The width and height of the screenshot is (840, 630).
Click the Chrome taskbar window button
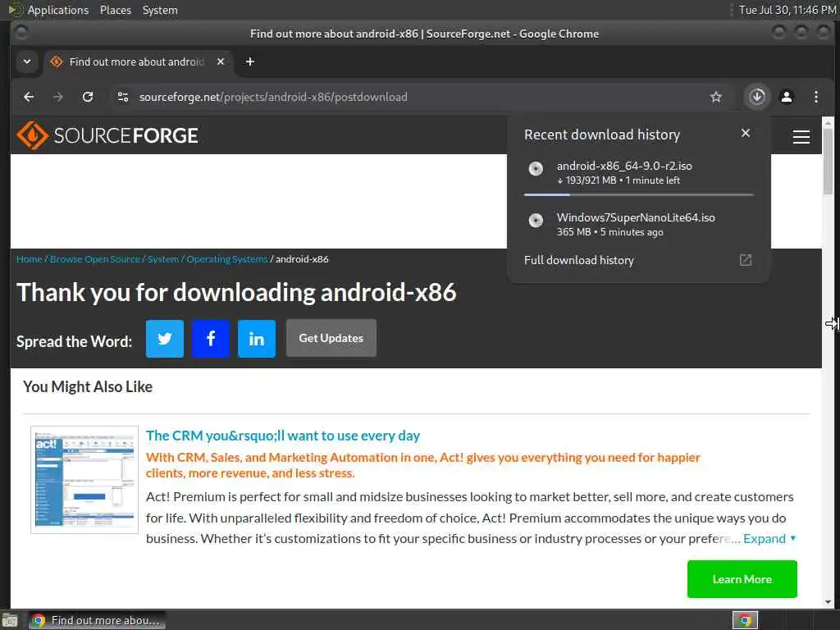click(97, 620)
